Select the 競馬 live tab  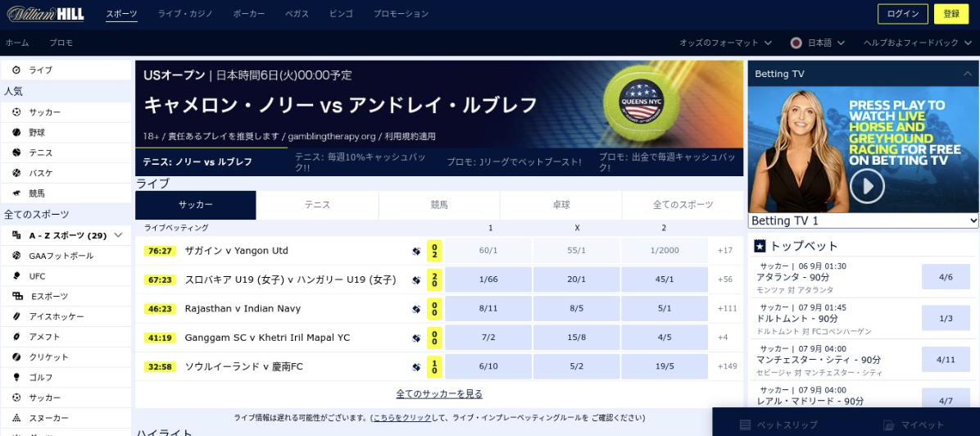pos(439,205)
